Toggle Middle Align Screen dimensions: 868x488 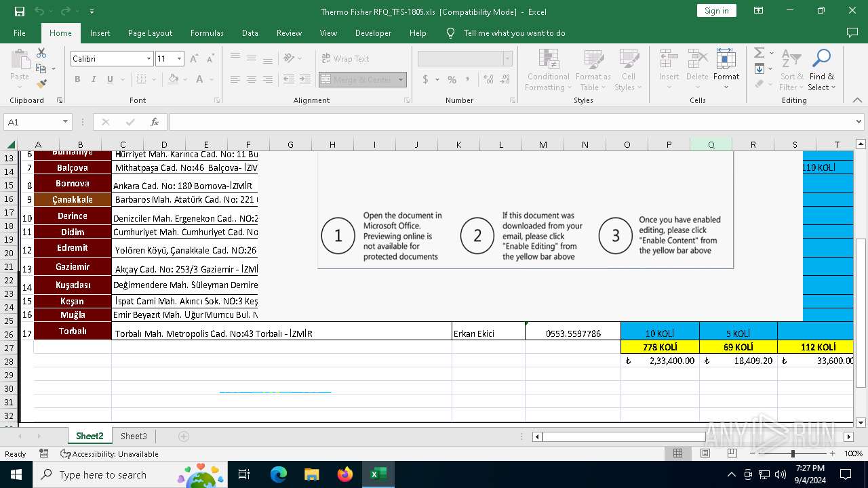tap(252, 58)
